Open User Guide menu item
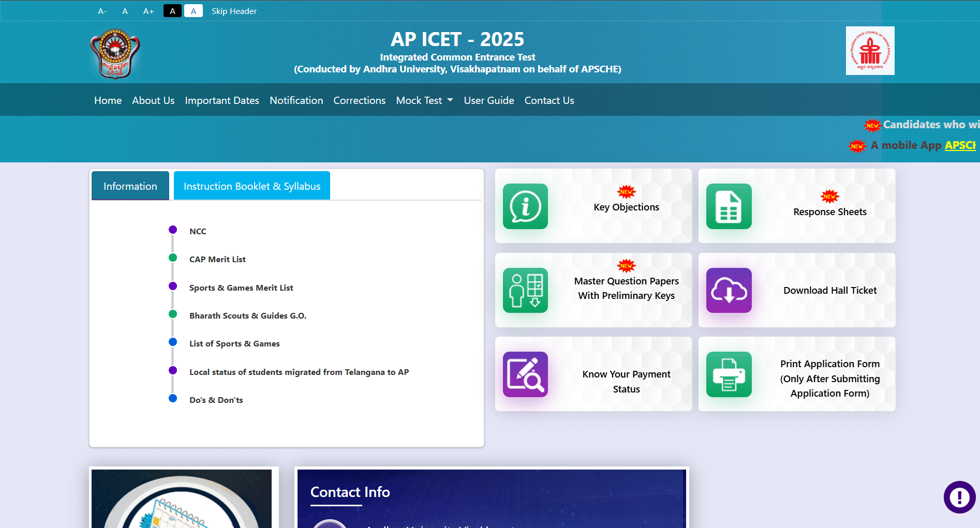This screenshot has height=528, width=980. click(x=489, y=100)
